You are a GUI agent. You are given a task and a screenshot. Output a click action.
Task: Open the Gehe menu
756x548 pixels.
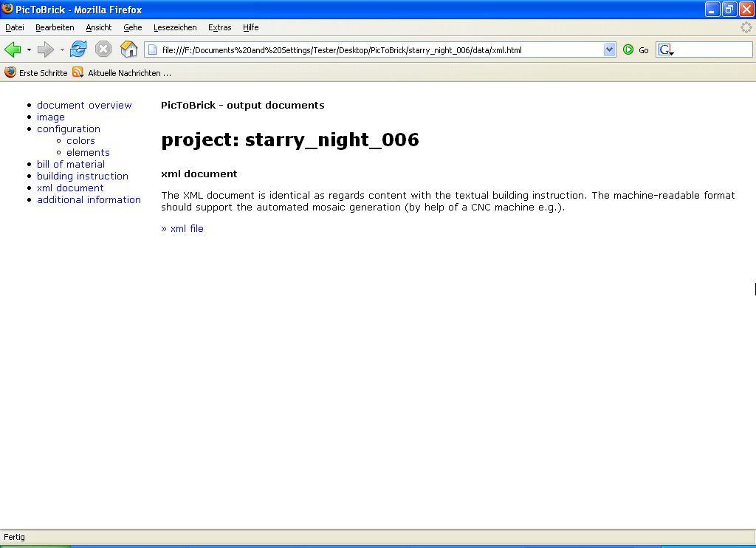click(x=133, y=27)
